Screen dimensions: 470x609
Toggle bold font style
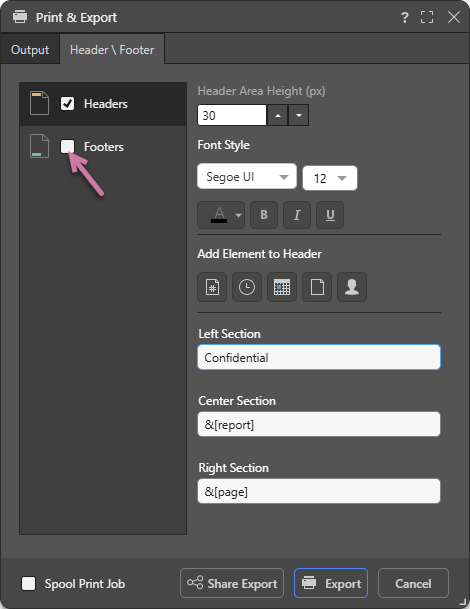[264, 215]
